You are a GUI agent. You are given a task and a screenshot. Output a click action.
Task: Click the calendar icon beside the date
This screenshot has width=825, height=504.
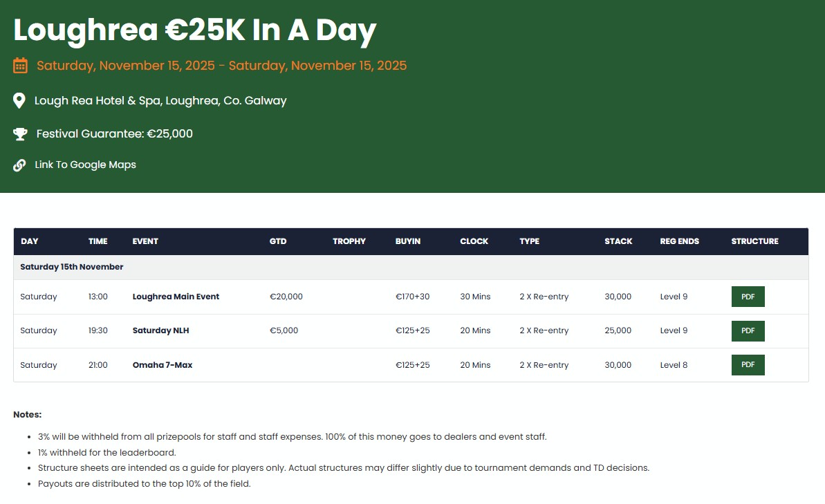(x=20, y=66)
